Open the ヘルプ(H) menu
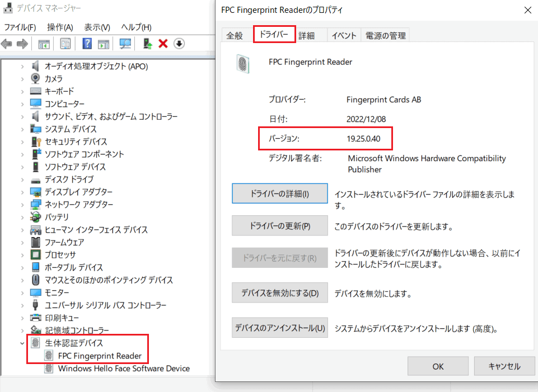 (136, 27)
